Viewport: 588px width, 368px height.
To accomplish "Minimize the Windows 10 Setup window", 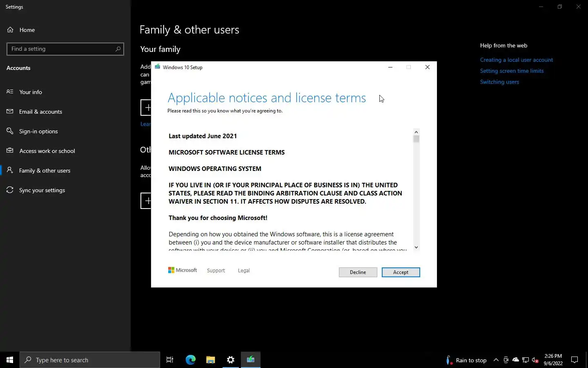I will 390,67.
